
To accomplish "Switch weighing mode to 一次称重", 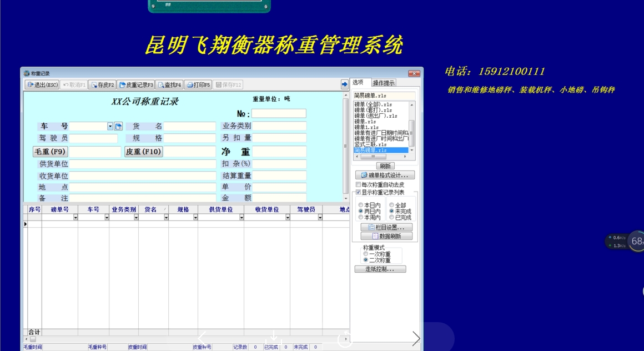I will (366, 254).
